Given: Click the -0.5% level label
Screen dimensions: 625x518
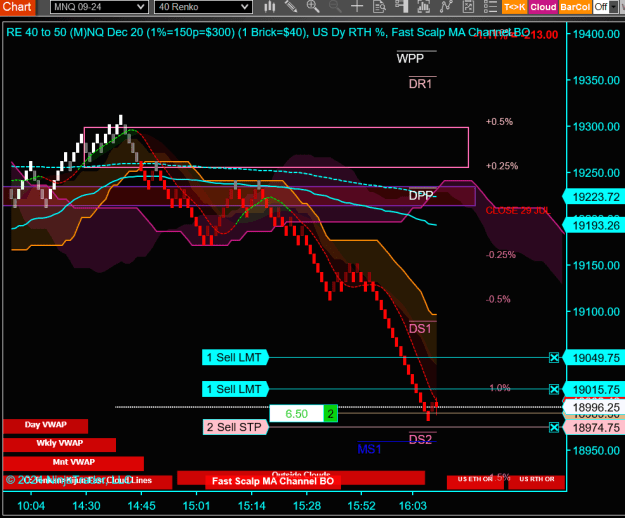Looking at the screenshot, I should pyautogui.click(x=498, y=299).
